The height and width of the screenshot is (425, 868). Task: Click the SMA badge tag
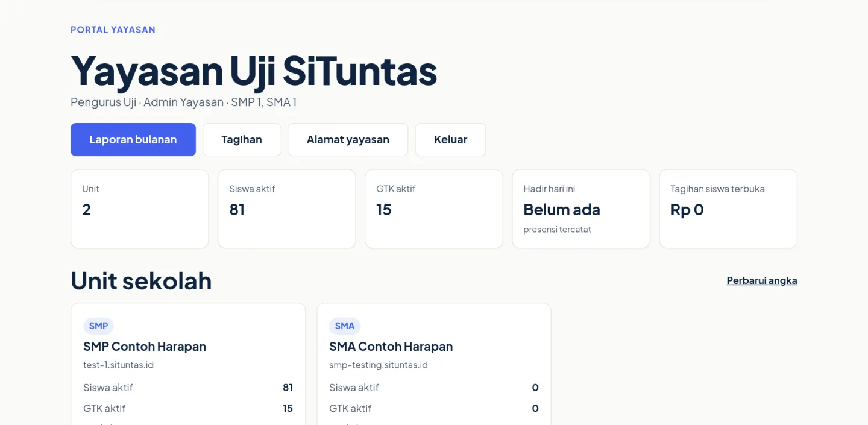click(345, 326)
